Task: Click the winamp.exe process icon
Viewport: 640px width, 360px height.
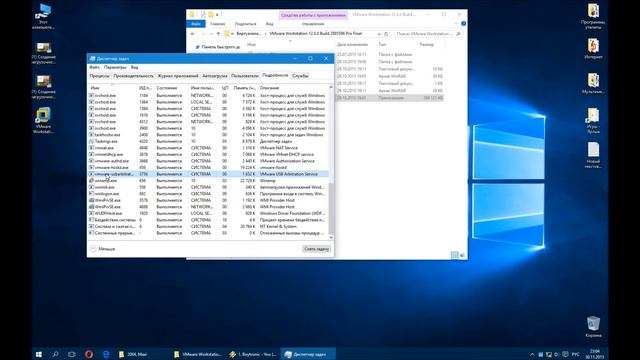Action: [x=91, y=180]
